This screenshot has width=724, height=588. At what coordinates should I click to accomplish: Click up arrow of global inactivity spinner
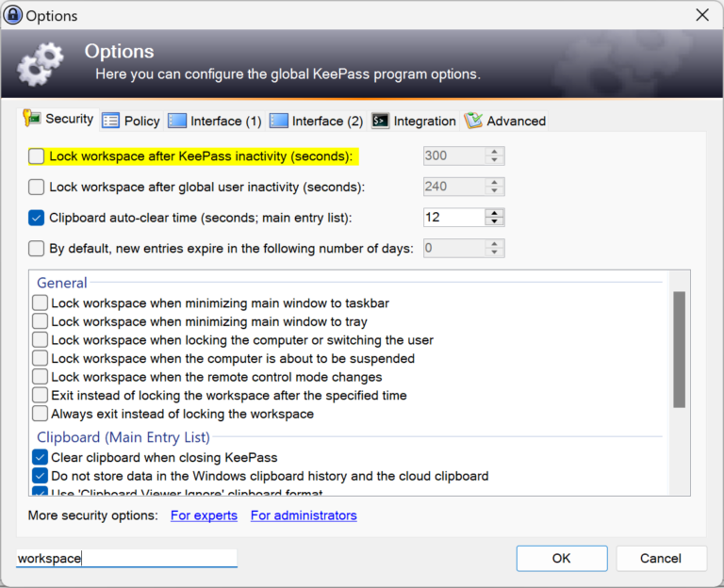point(495,182)
